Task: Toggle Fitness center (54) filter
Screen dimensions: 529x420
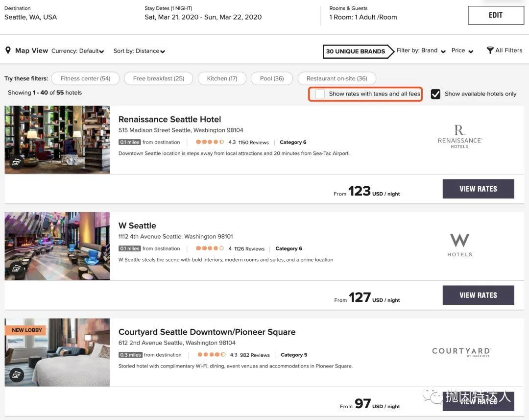Action: tap(85, 78)
